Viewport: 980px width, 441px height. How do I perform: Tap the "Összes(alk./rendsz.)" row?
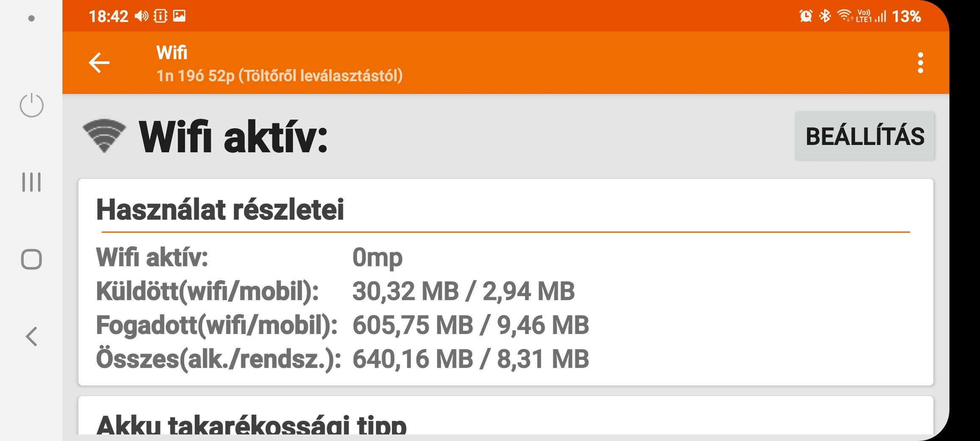tap(218, 359)
